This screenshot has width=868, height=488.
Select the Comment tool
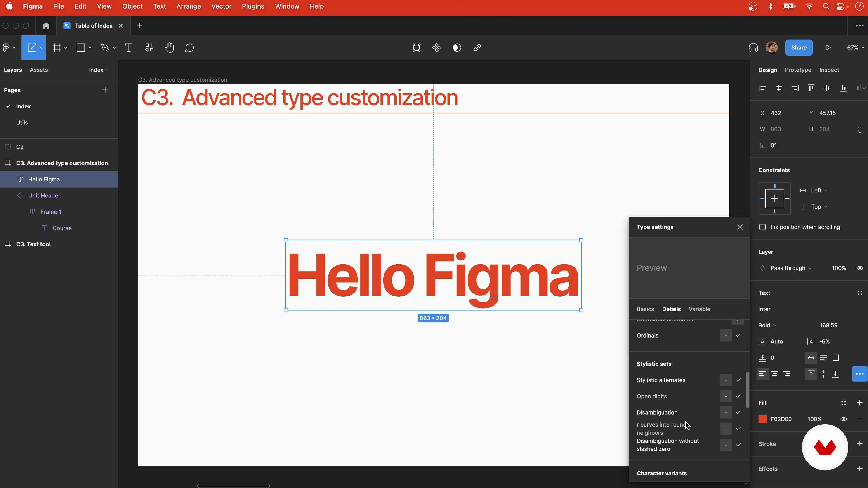[x=190, y=48]
